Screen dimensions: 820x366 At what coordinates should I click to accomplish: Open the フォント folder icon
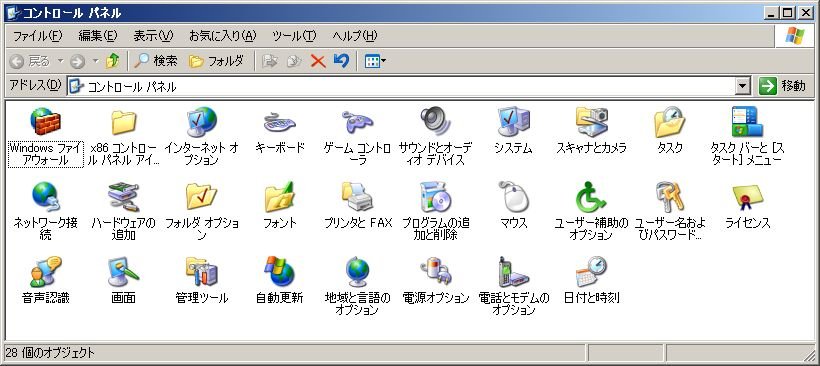[x=280, y=197]
